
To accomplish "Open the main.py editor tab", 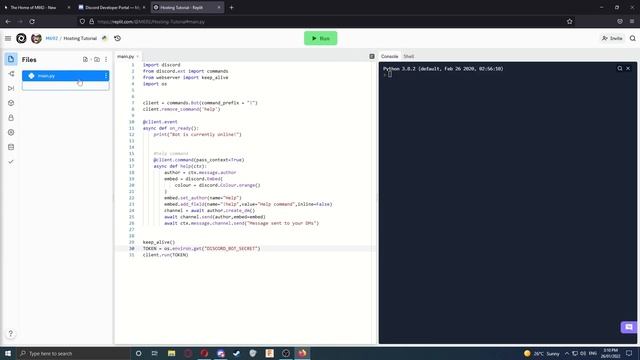I will pos(126,56).
